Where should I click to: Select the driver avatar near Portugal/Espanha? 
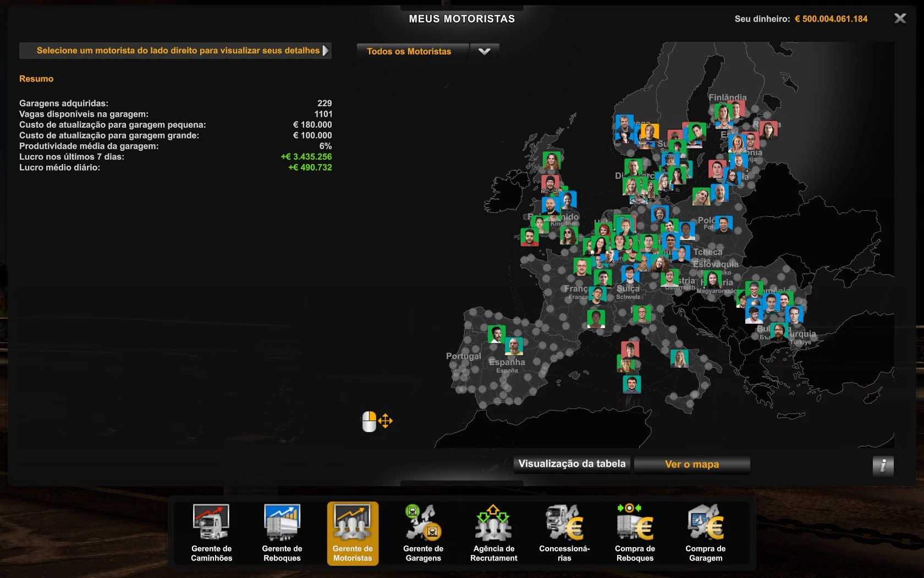(x=496, y=334)
